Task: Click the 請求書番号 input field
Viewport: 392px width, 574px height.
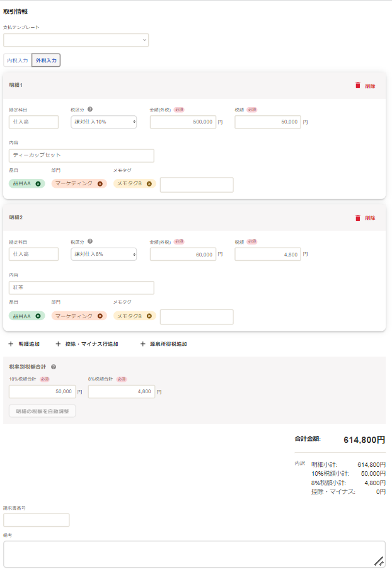Action: (x=36, y=520)
